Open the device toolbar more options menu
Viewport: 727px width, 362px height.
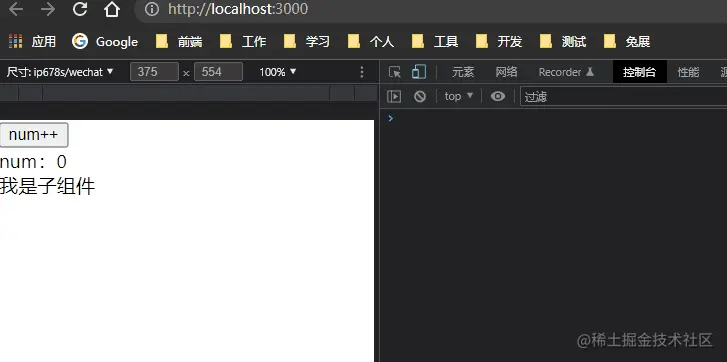point(362,72)
